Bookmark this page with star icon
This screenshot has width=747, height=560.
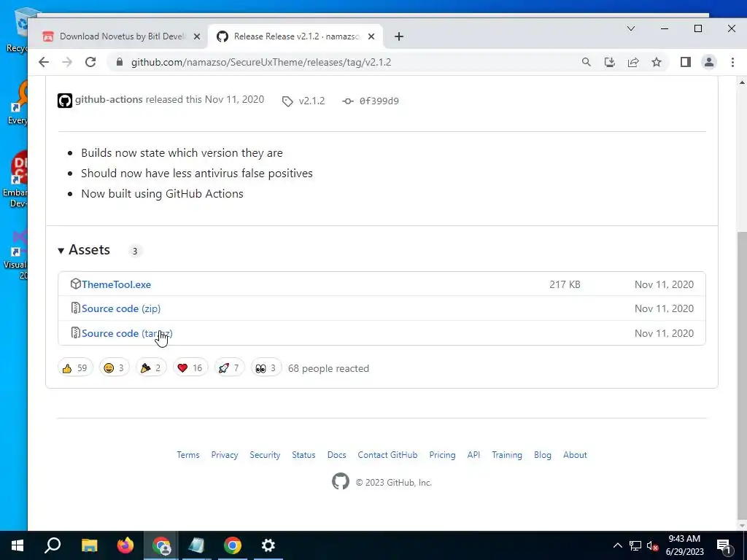(657, 63)
